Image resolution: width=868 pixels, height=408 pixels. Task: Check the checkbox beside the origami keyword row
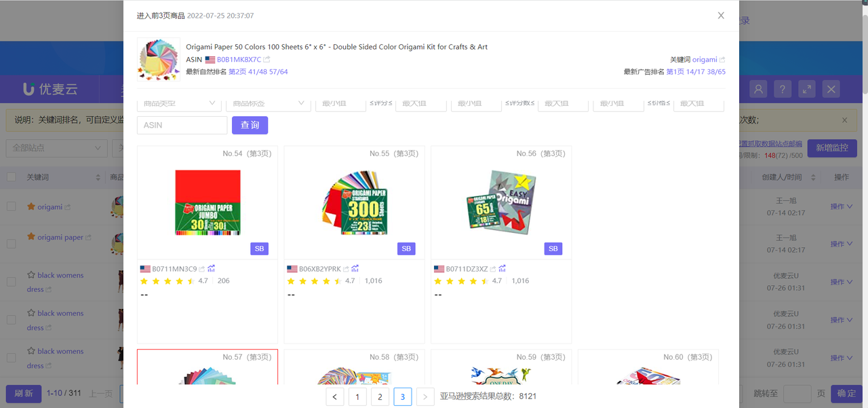(11, 206)
